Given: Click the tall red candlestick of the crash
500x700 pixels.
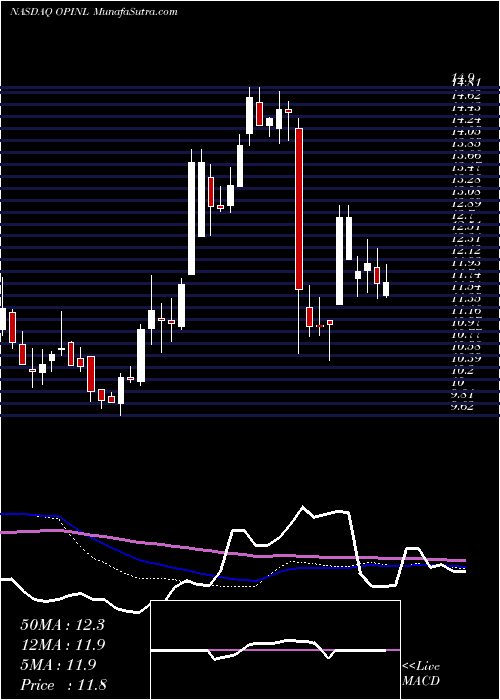Looking at the screenshot, I should [x=299, y=209].
